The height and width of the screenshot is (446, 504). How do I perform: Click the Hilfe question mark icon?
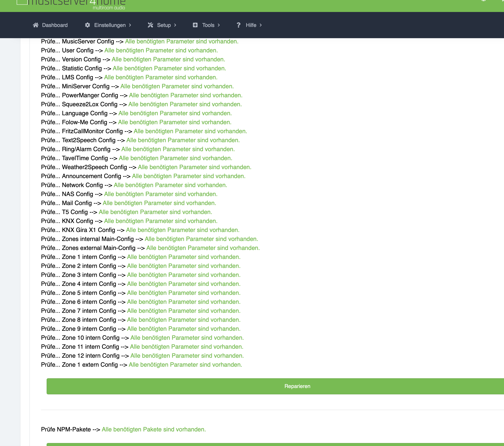click(239, 25)
